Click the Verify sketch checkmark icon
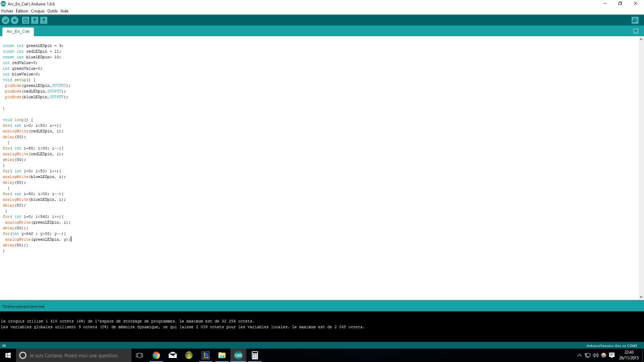This screenshot has width=644, height=362. [x=6, y=20]
